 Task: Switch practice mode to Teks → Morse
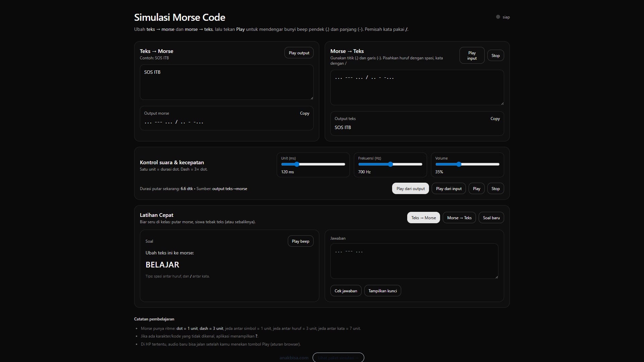click(x=424, y=218)
